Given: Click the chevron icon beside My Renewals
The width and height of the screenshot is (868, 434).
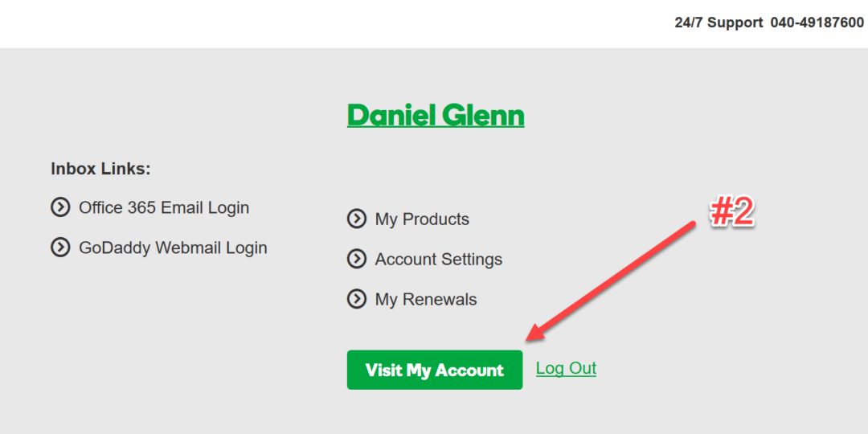Looking at the screenshot, I should coord(356,299).
